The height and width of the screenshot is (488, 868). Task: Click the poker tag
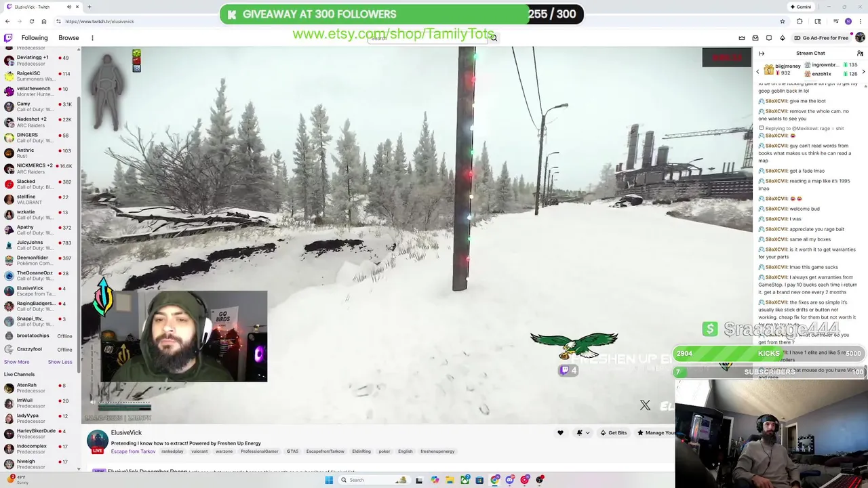pyautogui.click(x=384, y=451)
